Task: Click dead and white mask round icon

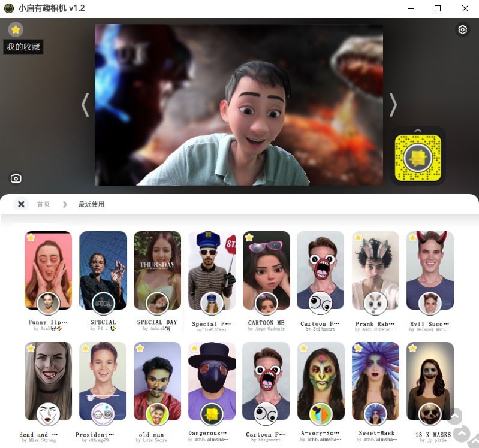Action: coord(49,414)
